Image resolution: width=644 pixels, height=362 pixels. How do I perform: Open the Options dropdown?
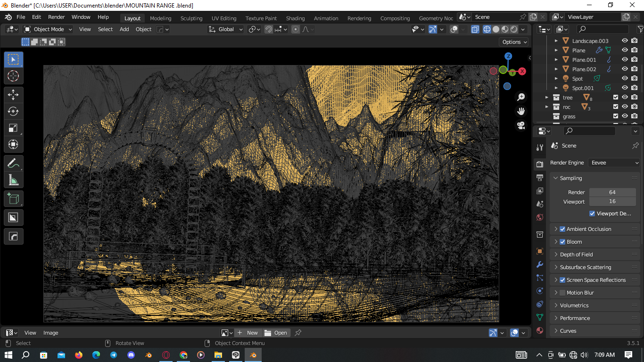point(514,42)
